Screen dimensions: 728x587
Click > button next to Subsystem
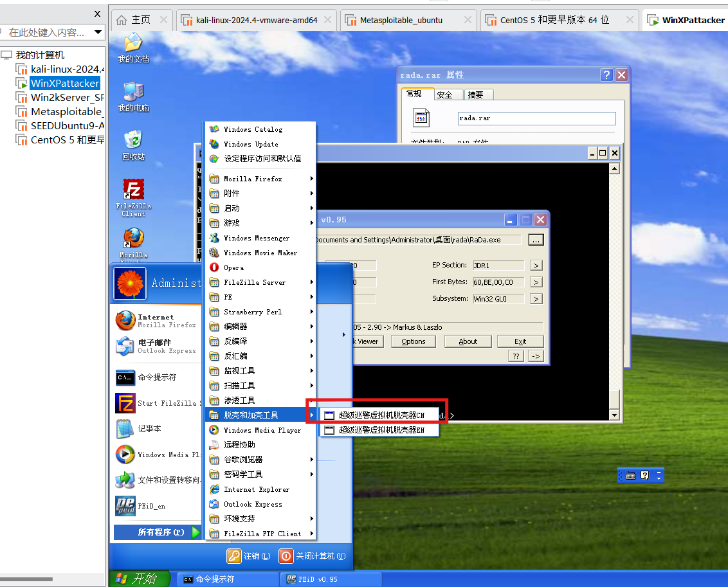[536, 299]
